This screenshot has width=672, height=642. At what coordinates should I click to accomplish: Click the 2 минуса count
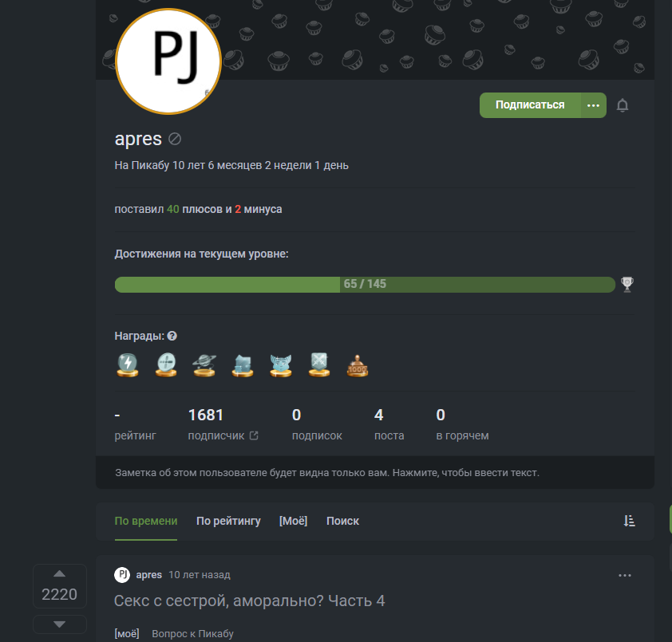tap(258, 210)
